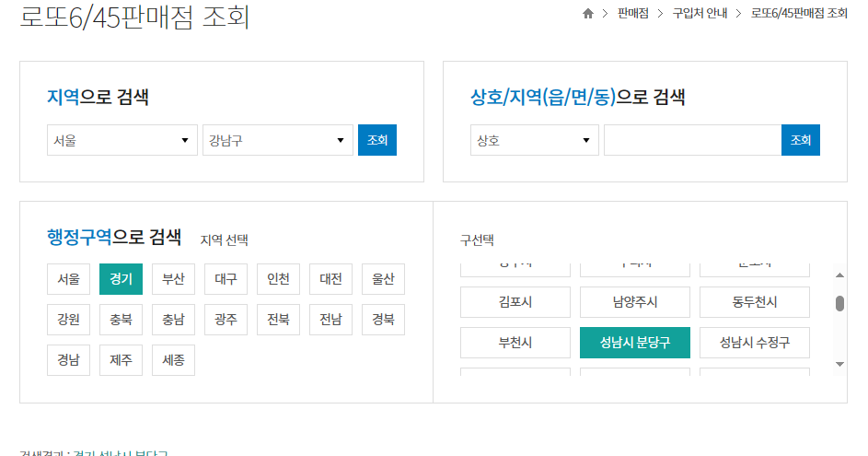This screenshot has width=868, height=456.
Task: Choose 성남시 수정구 district
Action: tap(755, 343)
